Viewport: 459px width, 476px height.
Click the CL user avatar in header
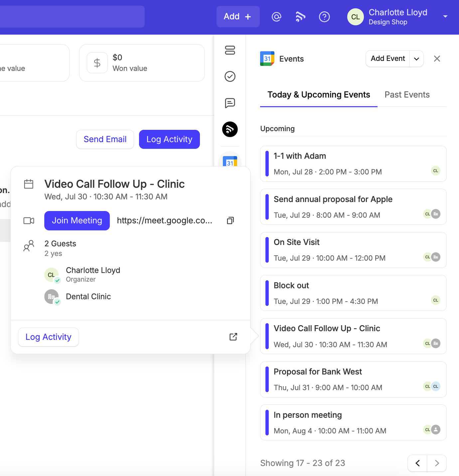tap(356, 17)
